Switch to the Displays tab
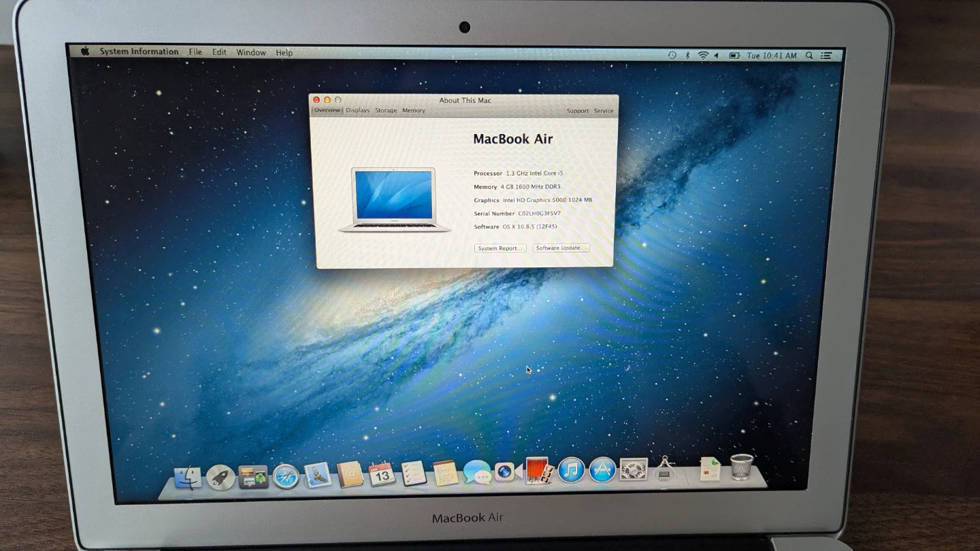 pyautogui.click(x=357, y=110)
